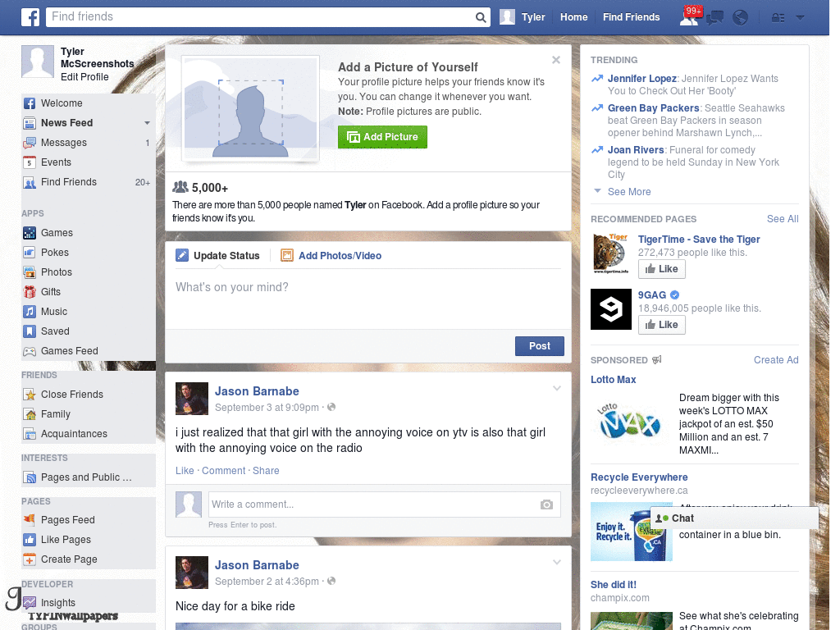Like the TigerTime page
This screenshot has height=630, width=840.
tap(662, 269)
